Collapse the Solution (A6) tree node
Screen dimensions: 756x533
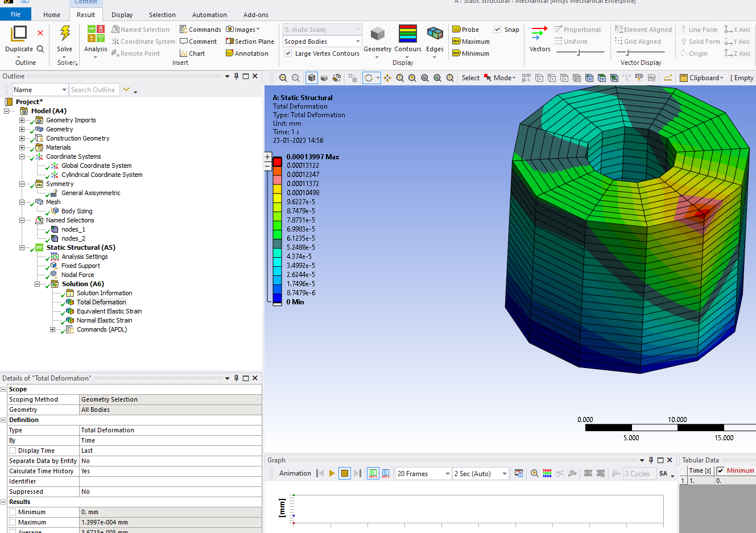click(38, 284)
